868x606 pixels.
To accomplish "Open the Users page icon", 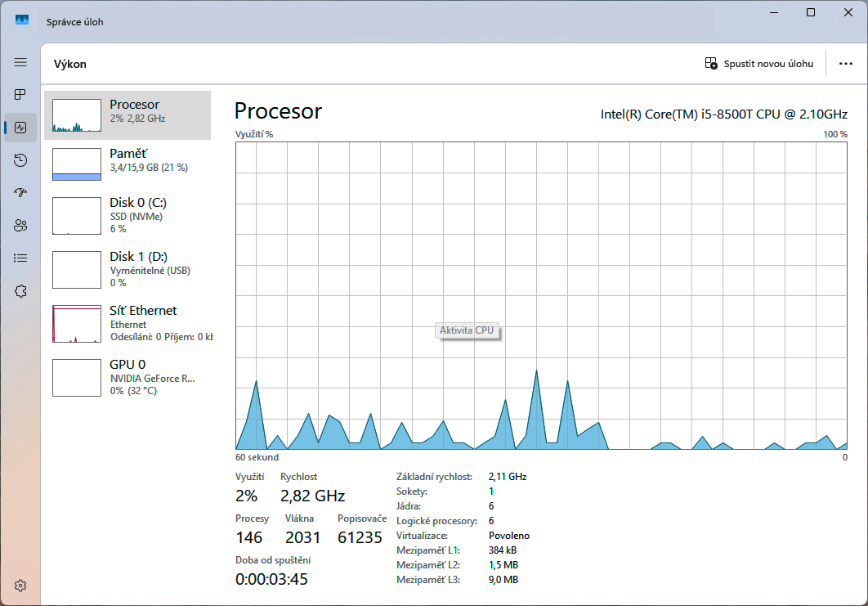I will pos(20,226).
